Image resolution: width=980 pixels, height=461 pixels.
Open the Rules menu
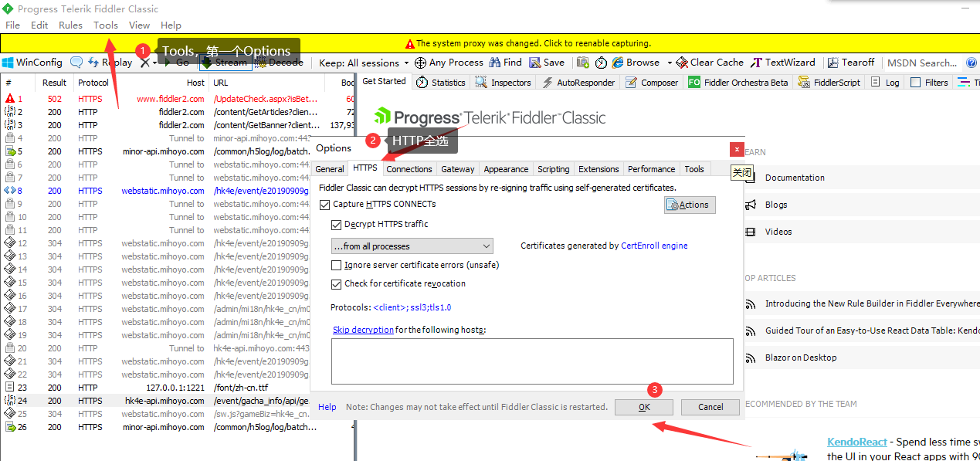tap(70, 25)
